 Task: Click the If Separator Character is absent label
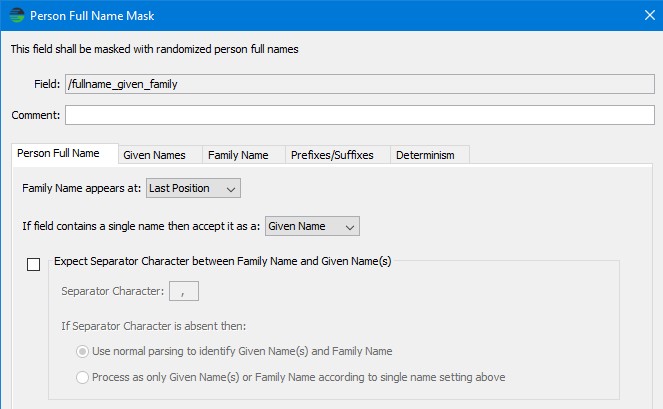tap(153, 326)
